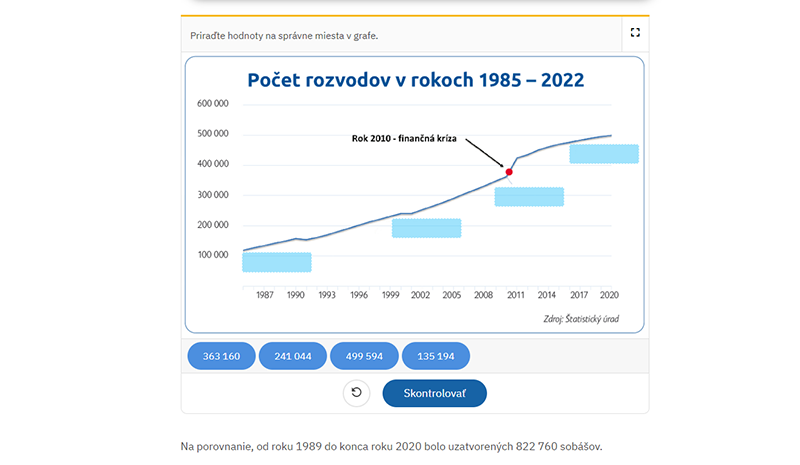The image size is (800, 465).
Task: Click the 1987 x-axis label
Action: coord(265,295)
